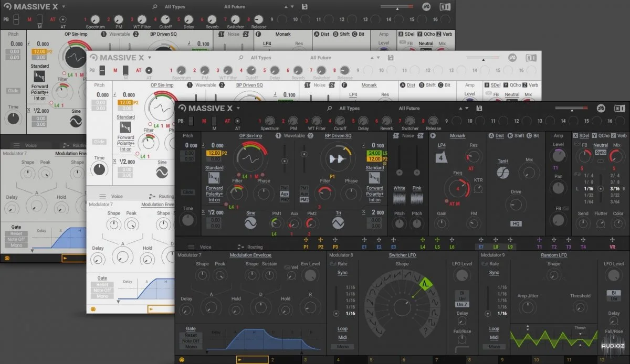Click the White noise waveform thumbnail
This screenshot has width=630, height=364.
point(400,199)
